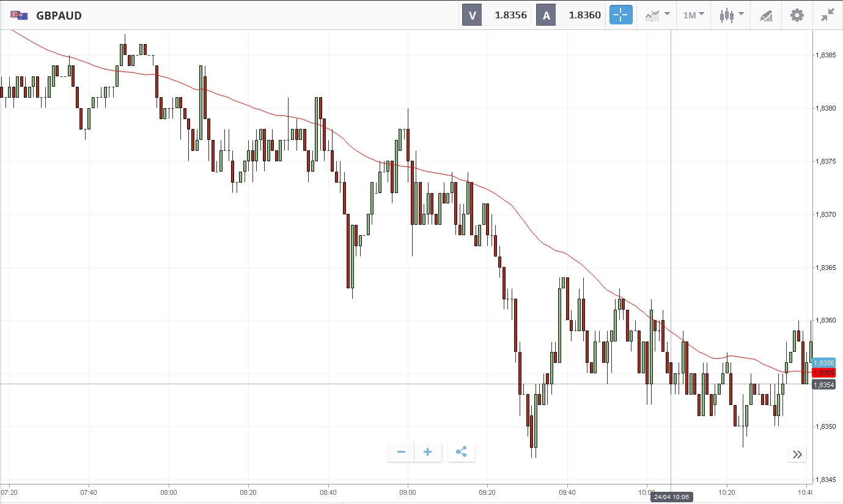This screenshot has width=843, height=504.
Task: Click the 1,8380 price axis label
Action: [826, 108]
